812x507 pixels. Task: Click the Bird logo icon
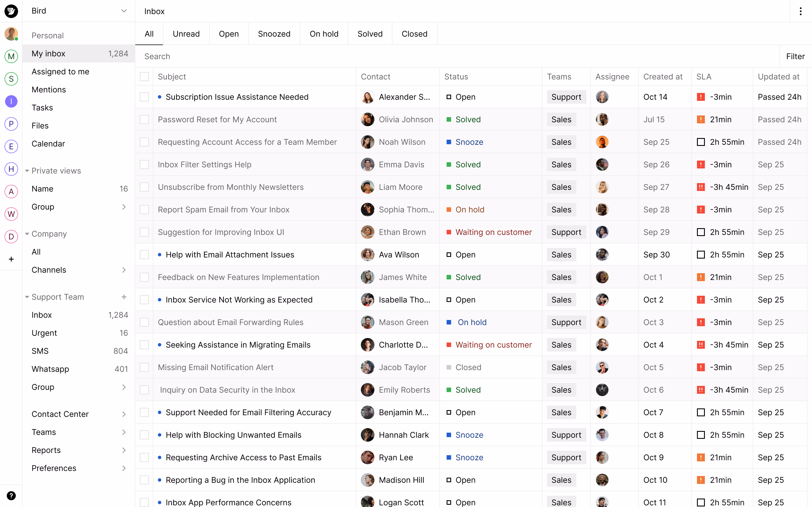(x=11, y=11)
